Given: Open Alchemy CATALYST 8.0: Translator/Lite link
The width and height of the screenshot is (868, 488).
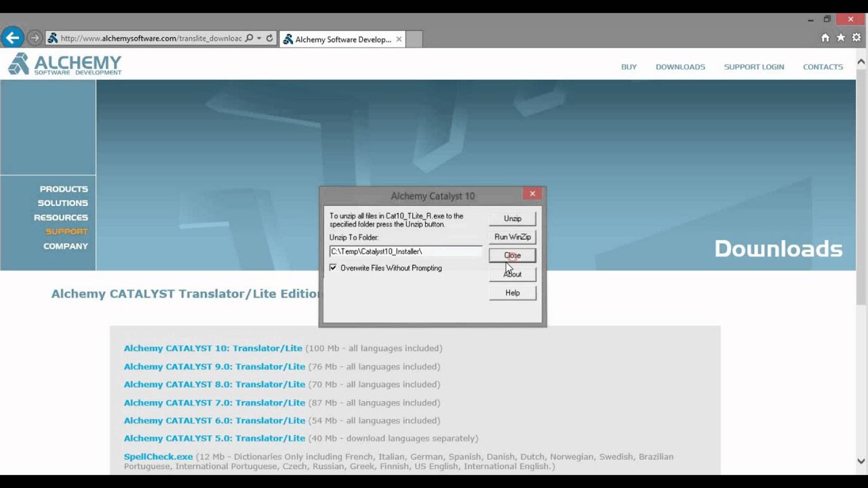Looking at the screenshot, I should pos(214,384).
